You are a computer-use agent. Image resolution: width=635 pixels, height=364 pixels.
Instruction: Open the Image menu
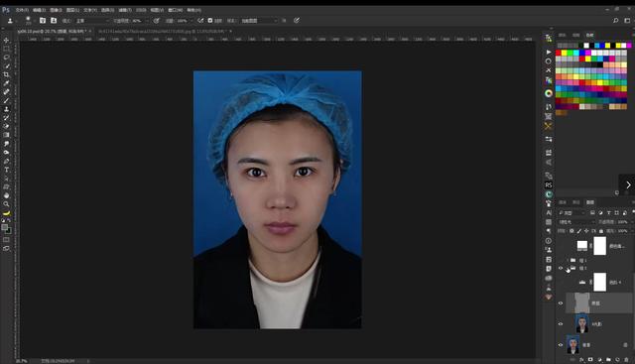(x=56, y=10)
